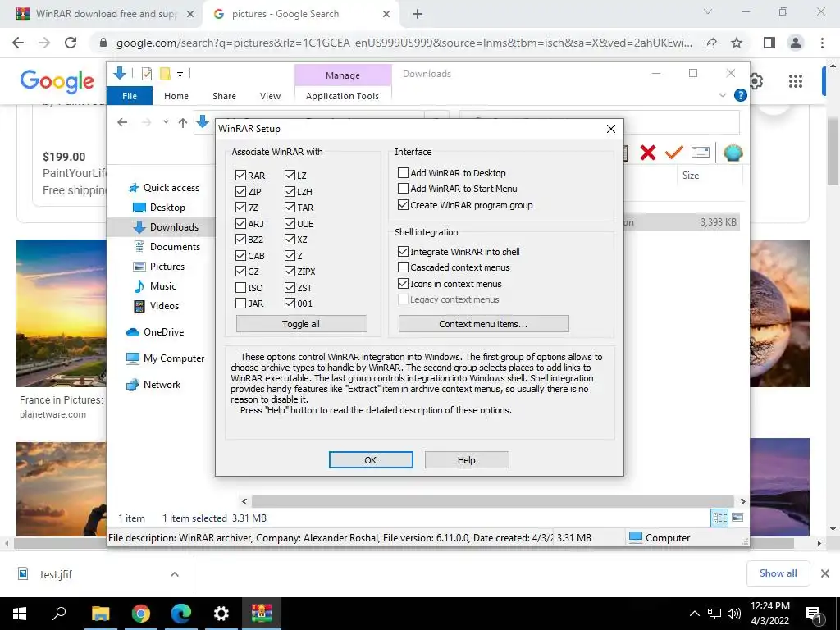Open a new Chrome tab

(x=418, y=14)
